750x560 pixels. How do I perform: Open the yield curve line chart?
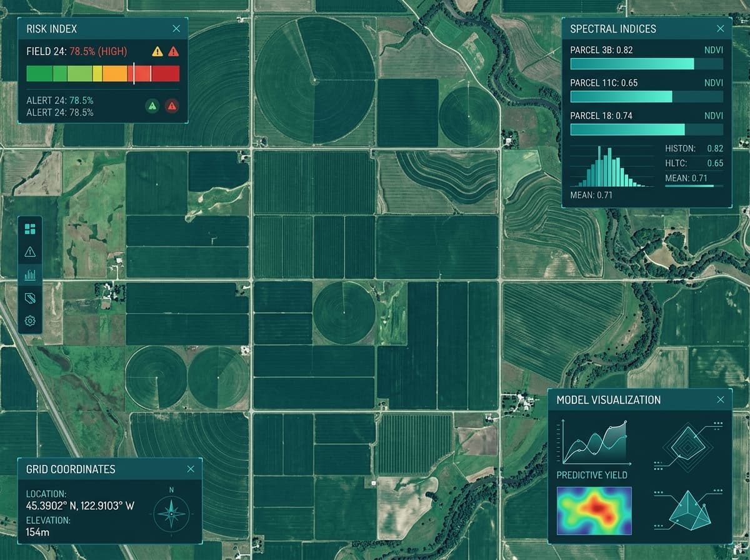pos(594,442)
